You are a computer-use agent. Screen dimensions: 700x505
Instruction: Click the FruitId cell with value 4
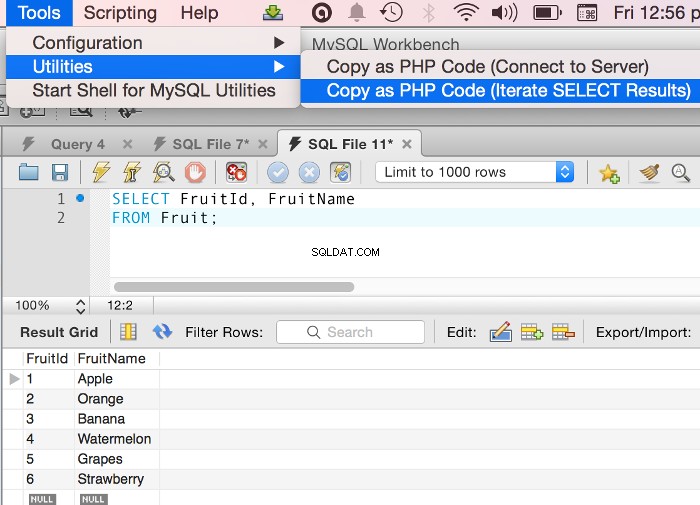pos(48,439)
